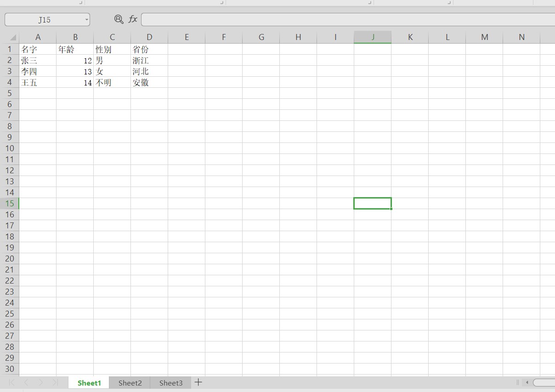Select row 15 header
The width and height of the screenshot is (555, 392).
coord(10,204)
